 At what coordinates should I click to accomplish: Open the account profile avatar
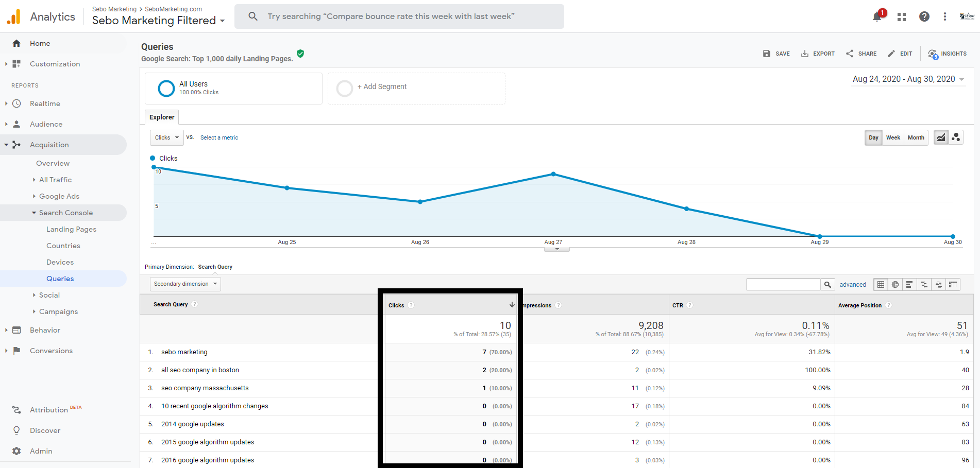pos(967,16)
